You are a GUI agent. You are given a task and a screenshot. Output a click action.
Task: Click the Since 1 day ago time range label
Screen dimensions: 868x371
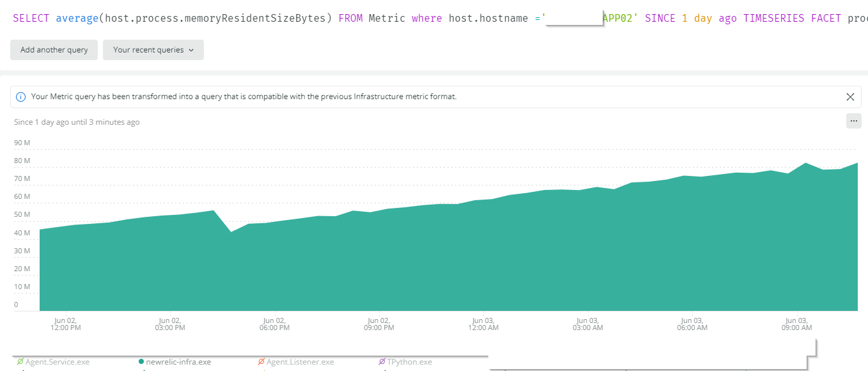(x=76, y=122)
